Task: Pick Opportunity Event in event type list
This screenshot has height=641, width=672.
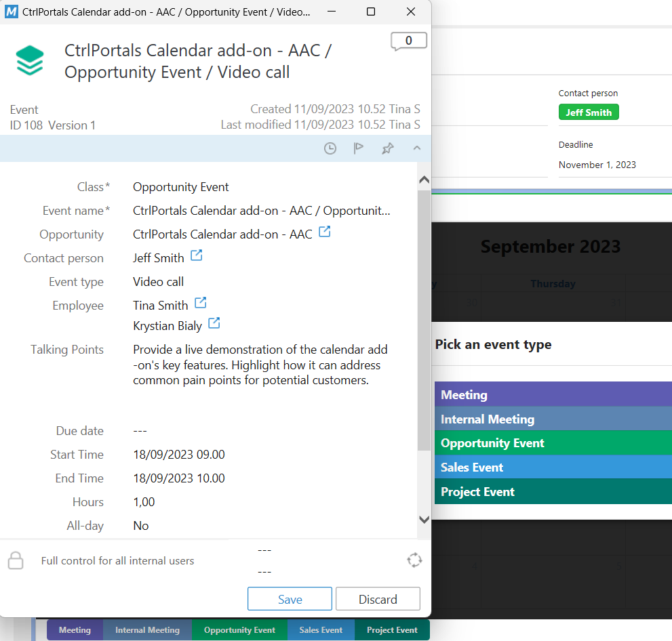Action: coord(553,442)
